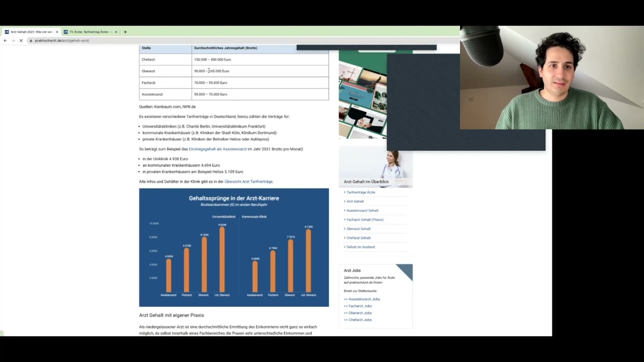The width and height of the screenshot is (644, 362).
Task: Close the 'Arzt Gehalt 2021' tab
Action: pos(57,32)
